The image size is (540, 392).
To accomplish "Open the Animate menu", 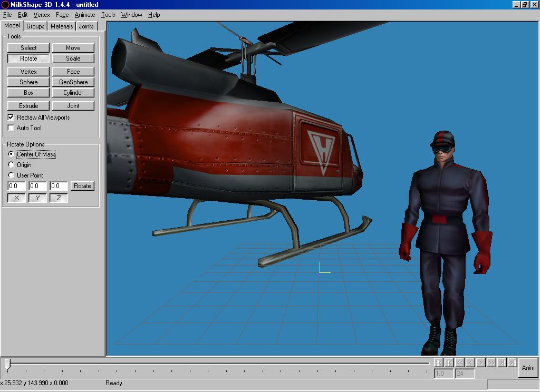I will point(85,15).
